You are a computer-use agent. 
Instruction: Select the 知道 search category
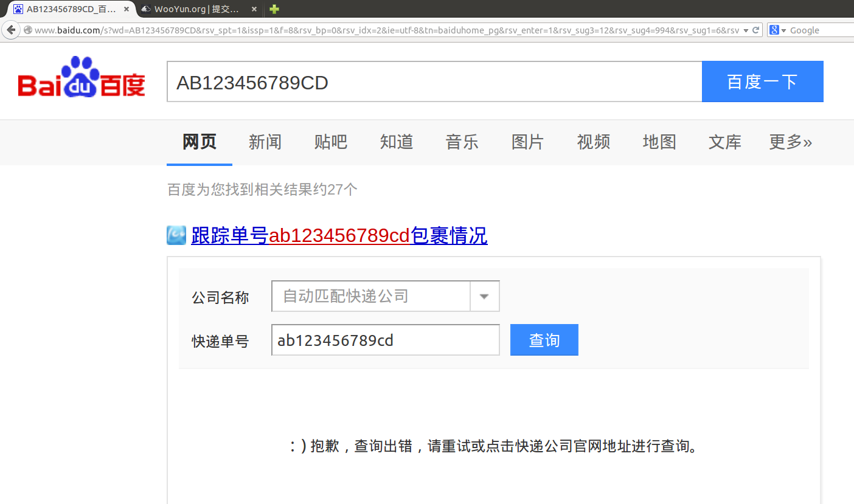(x=397, y=142)
